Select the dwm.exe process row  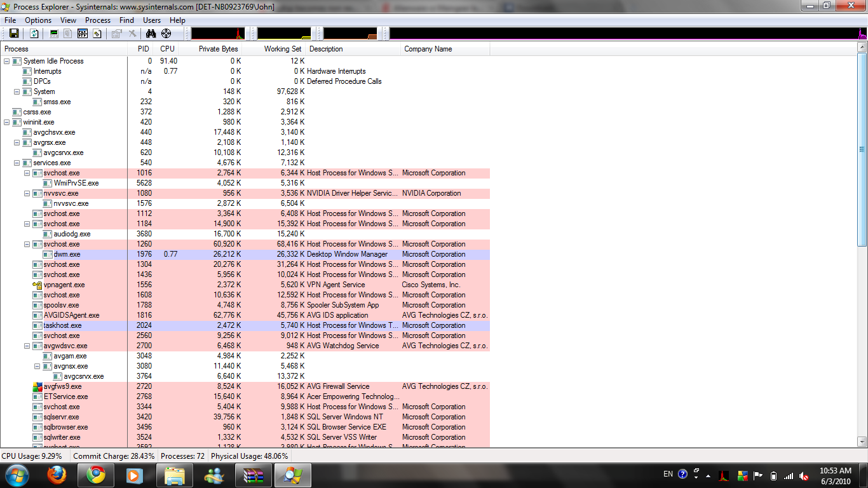[x=245, y=254]
